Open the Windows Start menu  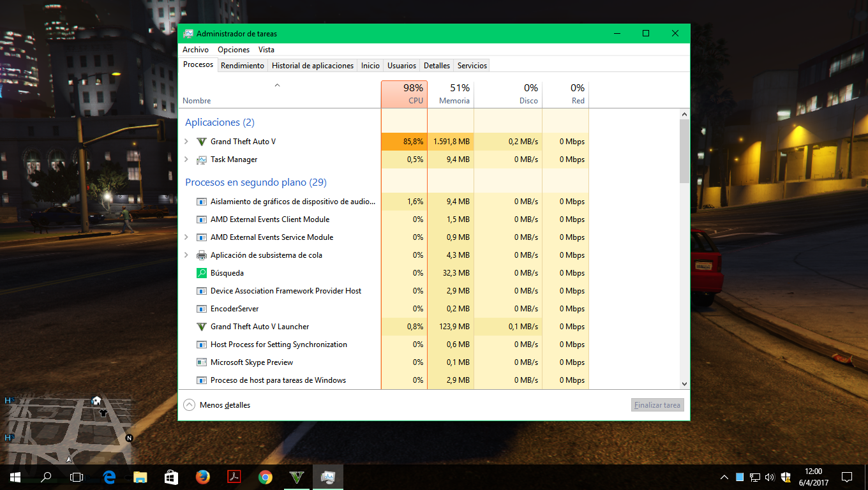coord(15,477)
